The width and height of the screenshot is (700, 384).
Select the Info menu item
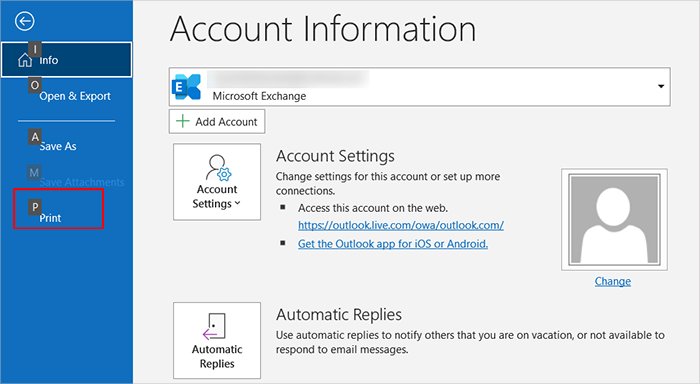tap(67, 59)
